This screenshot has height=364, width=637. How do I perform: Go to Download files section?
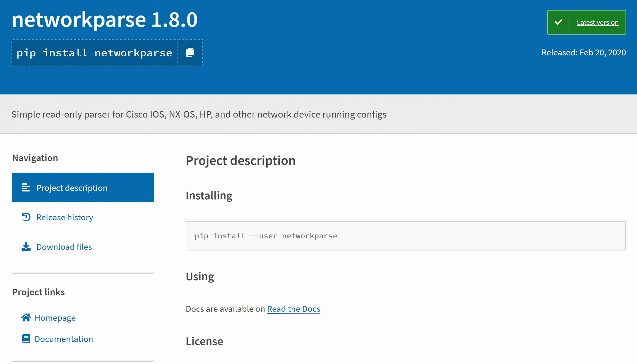(x=64, y=247)
